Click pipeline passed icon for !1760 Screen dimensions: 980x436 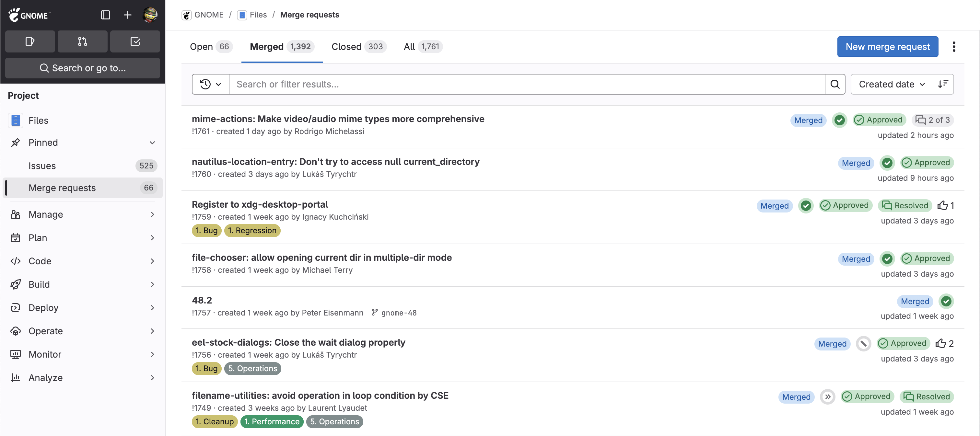pyautogui.click(x=887, y=163)
